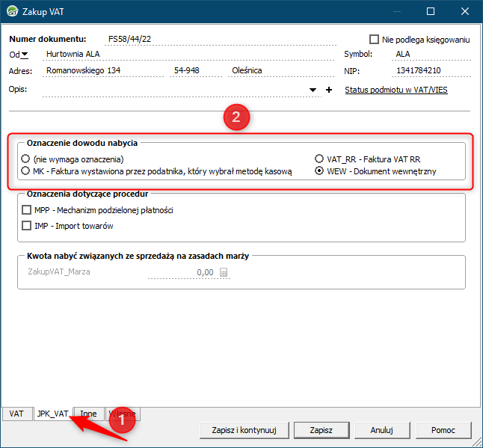Image resolution: width=483 pixels, height=448 pixels.
Task: Click the plus icon next to Opis
Action: pos(328,90)
